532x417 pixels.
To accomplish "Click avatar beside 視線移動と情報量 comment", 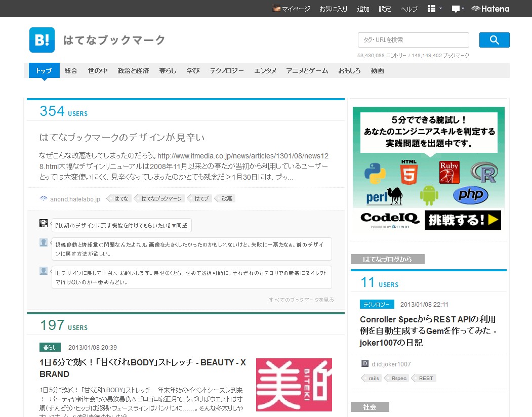I will pyautogui.click(x=44, y=242).
